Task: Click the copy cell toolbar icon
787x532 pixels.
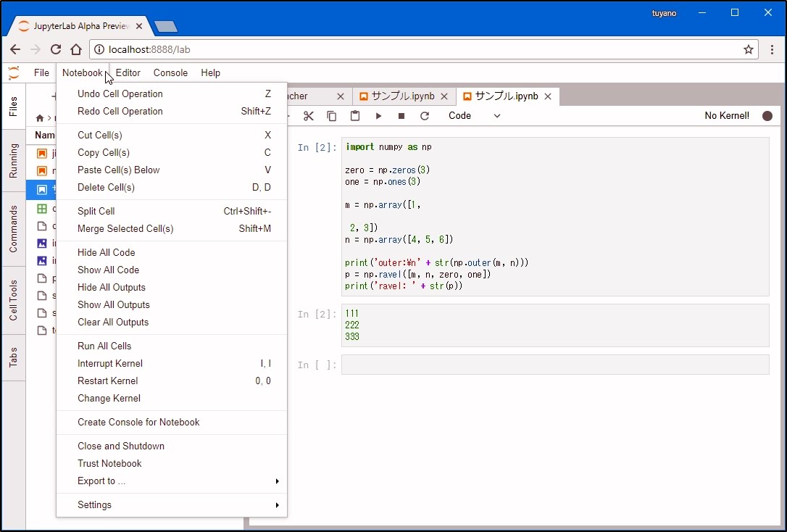Action: (332, 116)
